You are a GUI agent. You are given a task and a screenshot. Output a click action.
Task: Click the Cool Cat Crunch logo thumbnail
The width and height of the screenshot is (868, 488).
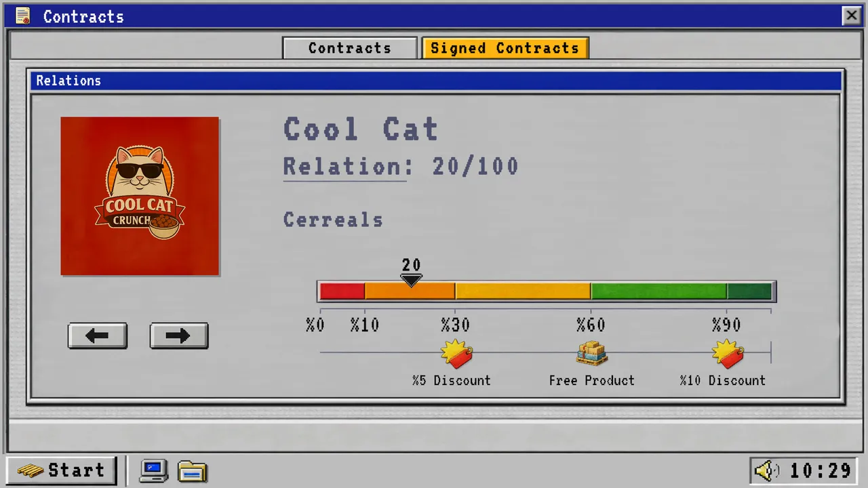(140, 196)
